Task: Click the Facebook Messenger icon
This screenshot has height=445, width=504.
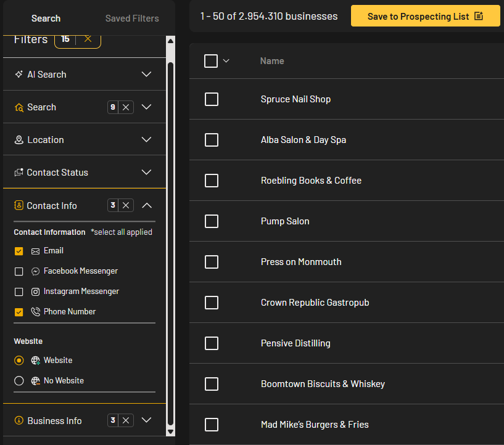Action: [x=35, y=271]
